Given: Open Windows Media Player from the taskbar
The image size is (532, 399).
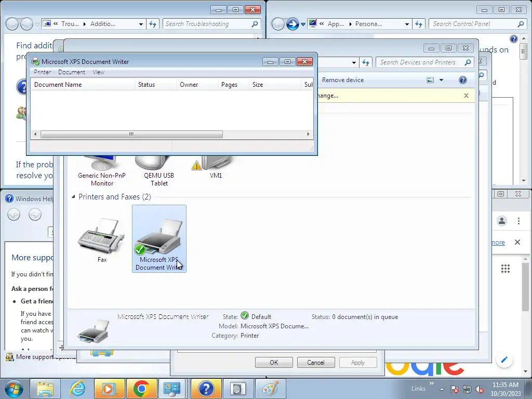Looking at the screenshot, I should [x=109, y=389].
